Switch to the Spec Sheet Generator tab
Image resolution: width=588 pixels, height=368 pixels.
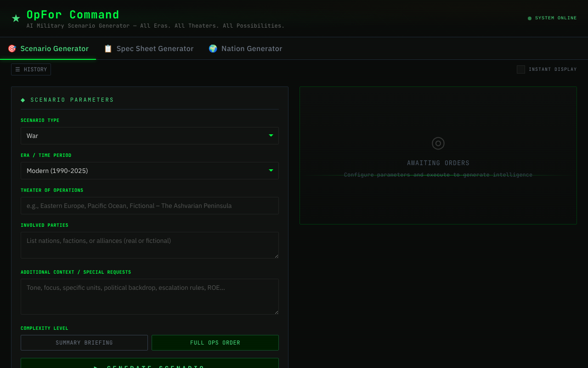[155, 48]
